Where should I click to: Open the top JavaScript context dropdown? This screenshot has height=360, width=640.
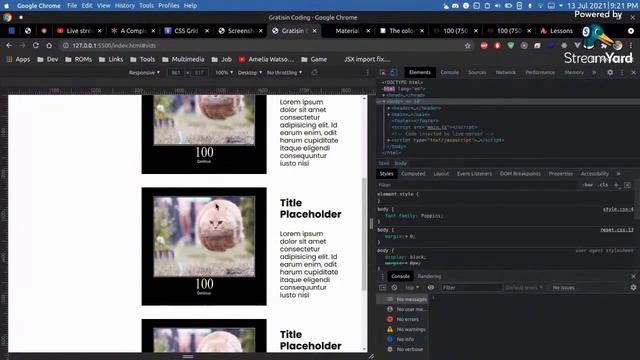coord(412,287)
